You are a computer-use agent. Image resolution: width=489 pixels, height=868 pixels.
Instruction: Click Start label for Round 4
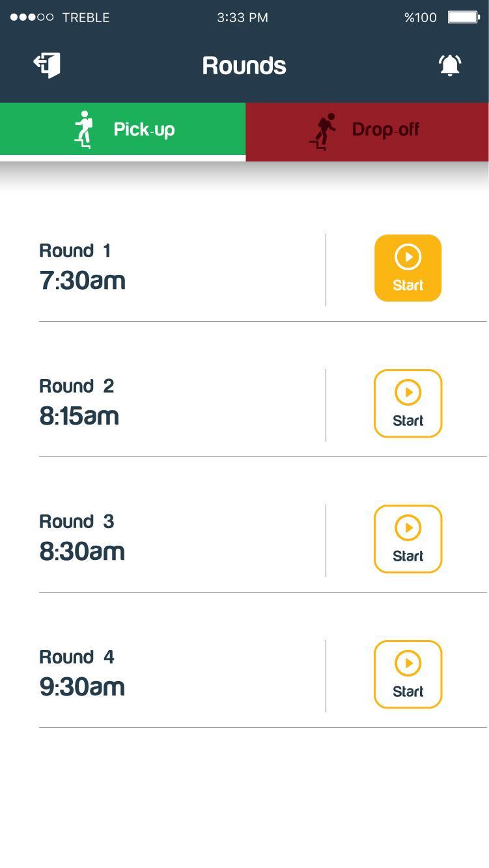pos(408,692)
